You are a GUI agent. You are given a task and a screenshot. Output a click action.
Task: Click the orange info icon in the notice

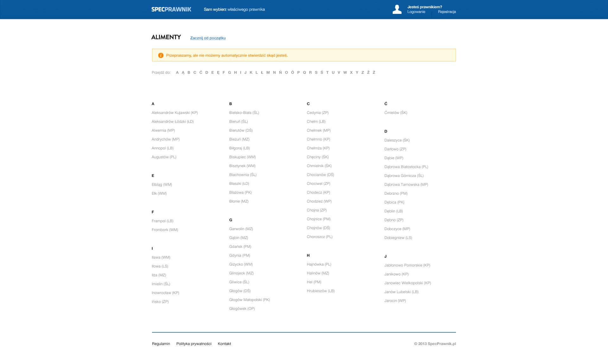161,55
